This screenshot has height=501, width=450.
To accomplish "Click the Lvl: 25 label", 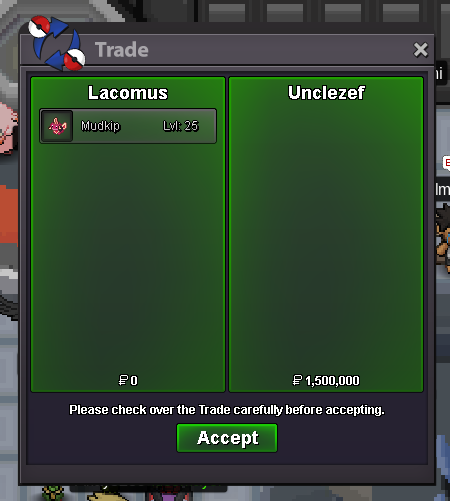I will click(181, 126).
